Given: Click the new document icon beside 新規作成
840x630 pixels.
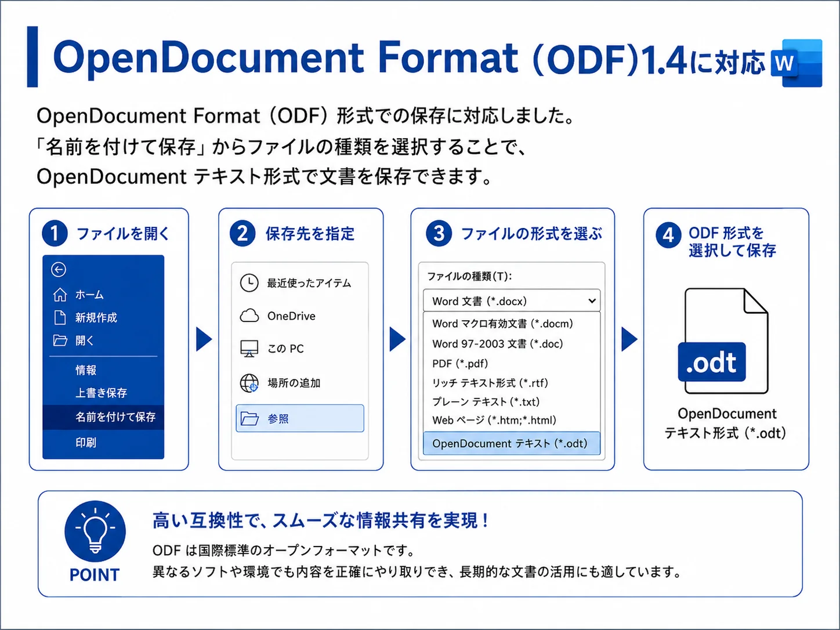Looking at the screenshot, I should [x=60, y=317].
